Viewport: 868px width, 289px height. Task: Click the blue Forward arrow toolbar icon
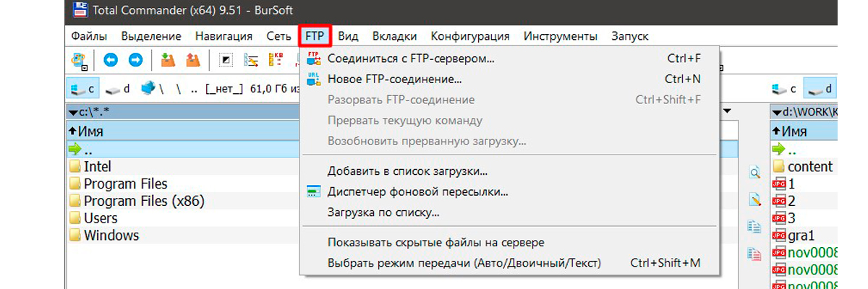tap(136, 60)
